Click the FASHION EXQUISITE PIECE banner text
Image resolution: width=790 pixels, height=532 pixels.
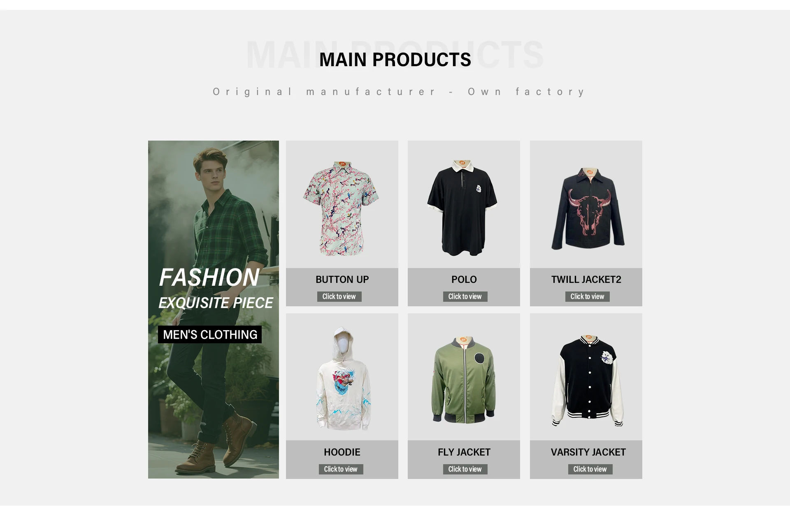pyautogui.click(x=216, y=289)
